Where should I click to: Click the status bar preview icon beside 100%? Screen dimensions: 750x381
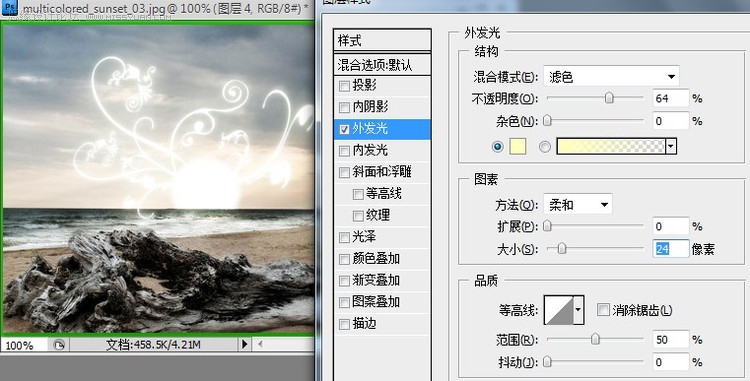click(x=59, y=345)
